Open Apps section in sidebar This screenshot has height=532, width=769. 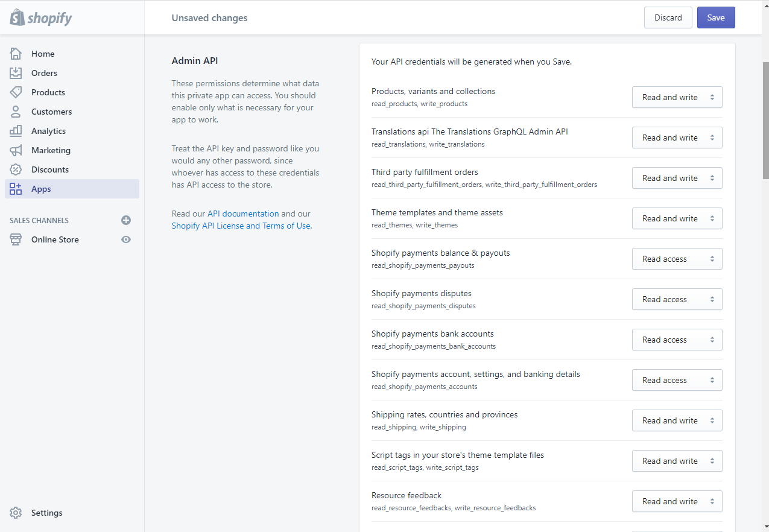click(41, 189)
